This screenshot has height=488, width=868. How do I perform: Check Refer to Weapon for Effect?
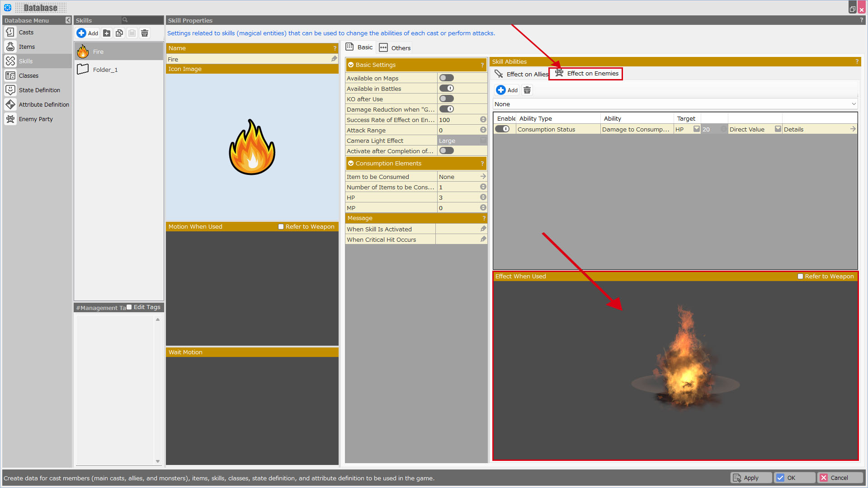[800, 277]
